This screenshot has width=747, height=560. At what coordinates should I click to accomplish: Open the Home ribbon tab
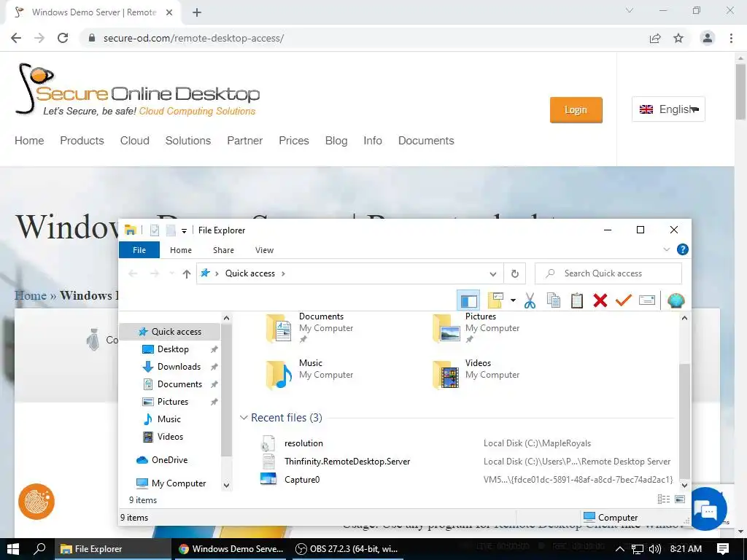(x=181, y=250)
